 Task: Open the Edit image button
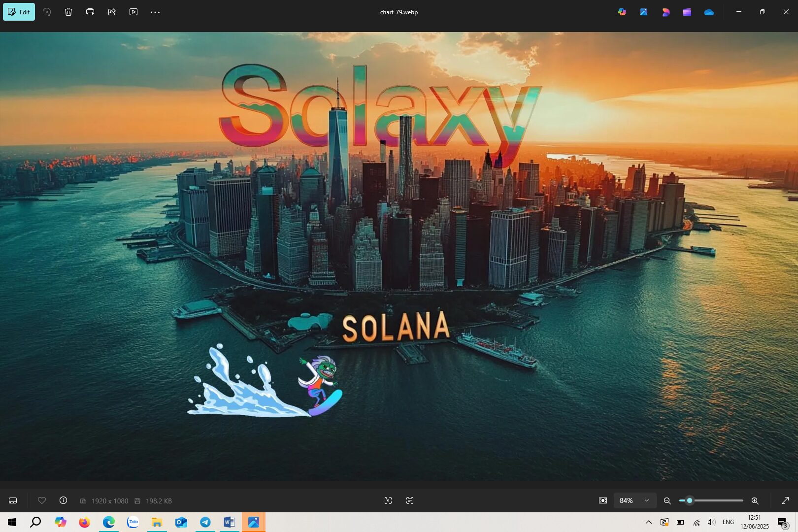(19, 12)
